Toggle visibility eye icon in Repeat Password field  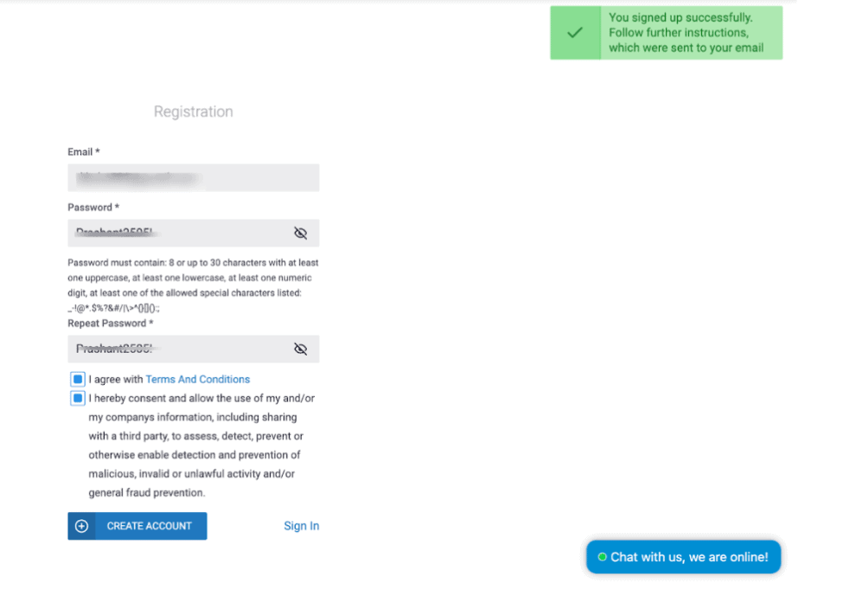pyautogui.click(x=300, y=349)
